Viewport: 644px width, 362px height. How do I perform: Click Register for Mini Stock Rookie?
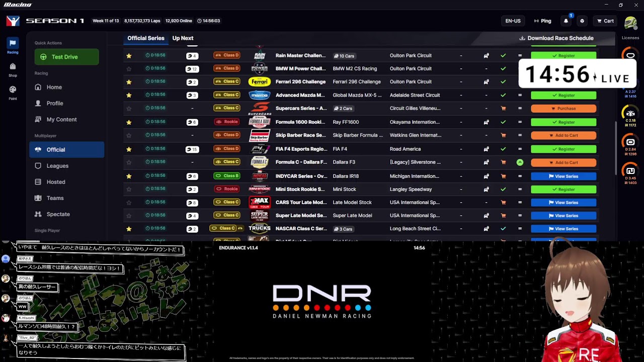(563, 190)
